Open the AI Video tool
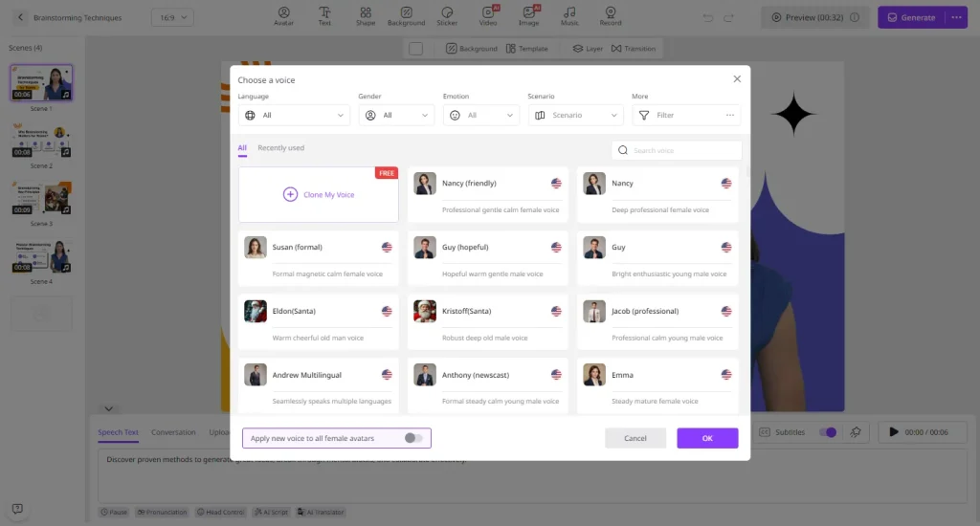Screen dimensions: 980x526 tap(488, 17)
